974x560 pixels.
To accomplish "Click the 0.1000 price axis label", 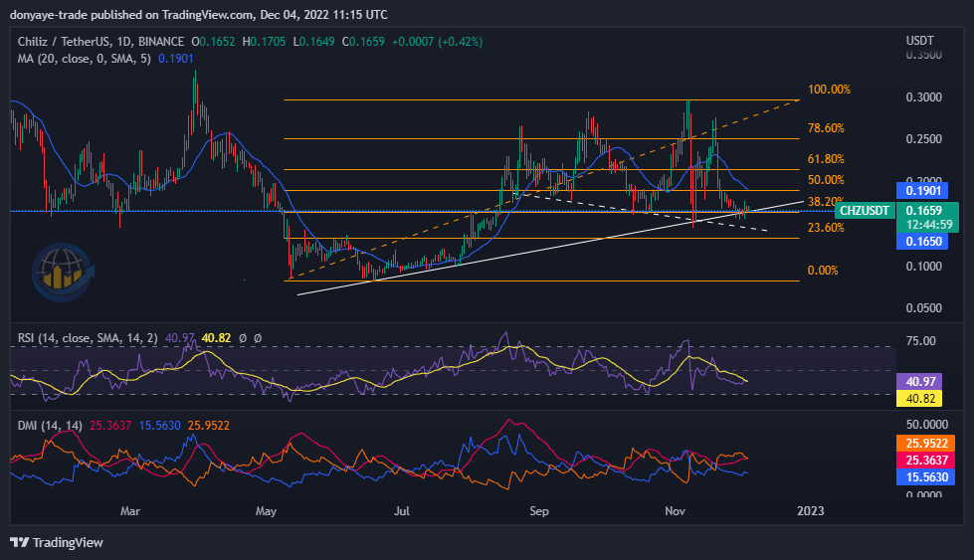I will click(923, 267).
